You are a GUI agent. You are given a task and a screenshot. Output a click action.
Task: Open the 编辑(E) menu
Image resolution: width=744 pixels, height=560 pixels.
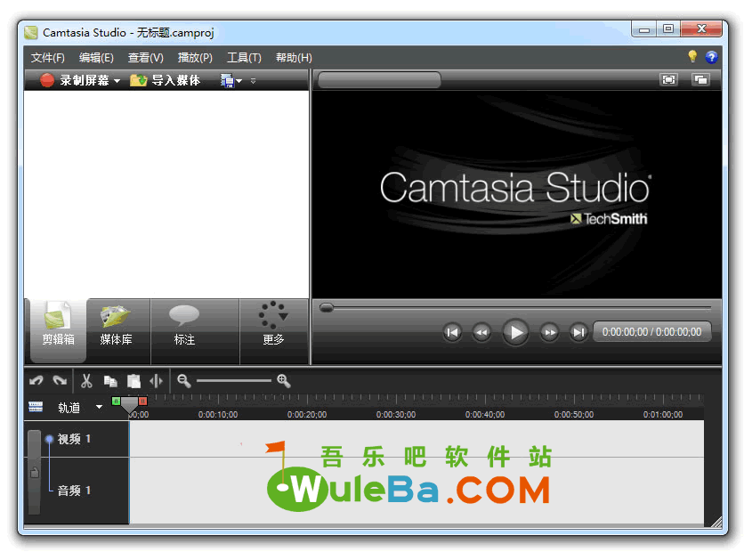(96, 58)
